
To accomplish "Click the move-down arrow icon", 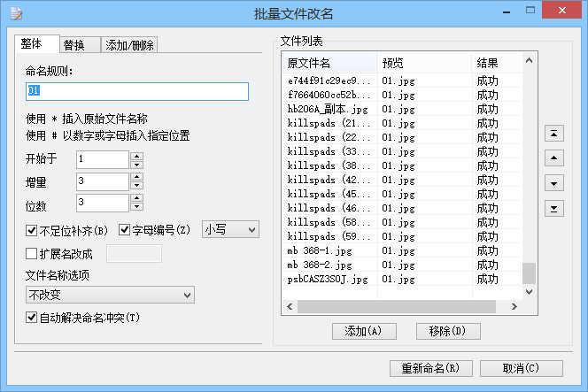I will click(553, 183).
